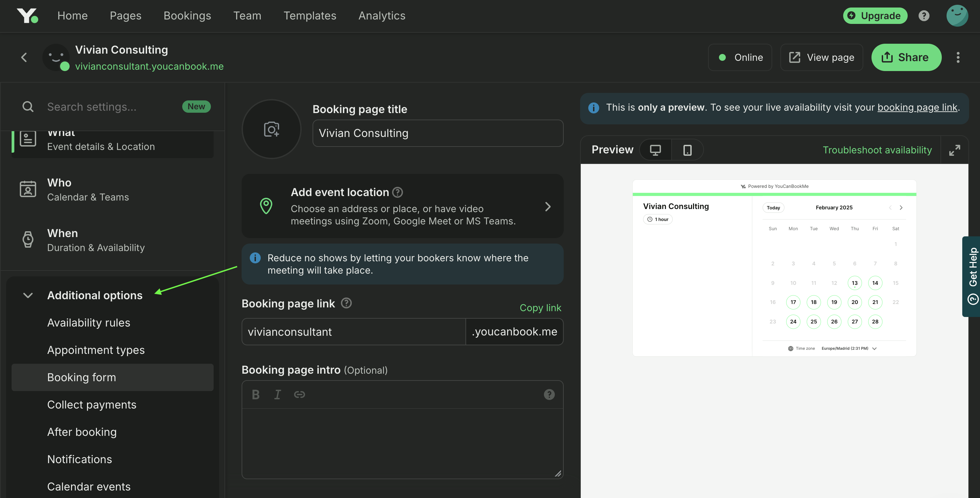980x498 pixels.
Task: Insert a hyperlink in the booking page intro
Action: pos(300,395)
